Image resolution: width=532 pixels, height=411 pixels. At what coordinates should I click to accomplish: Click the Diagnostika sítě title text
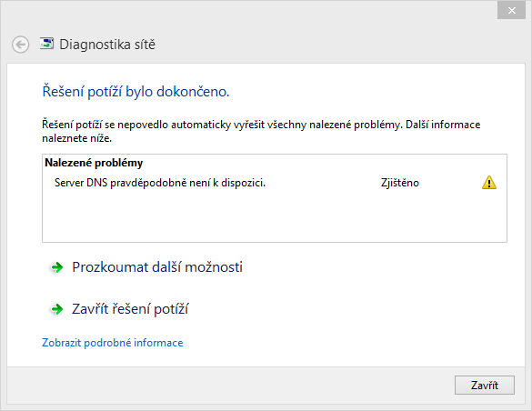point(107,45)
